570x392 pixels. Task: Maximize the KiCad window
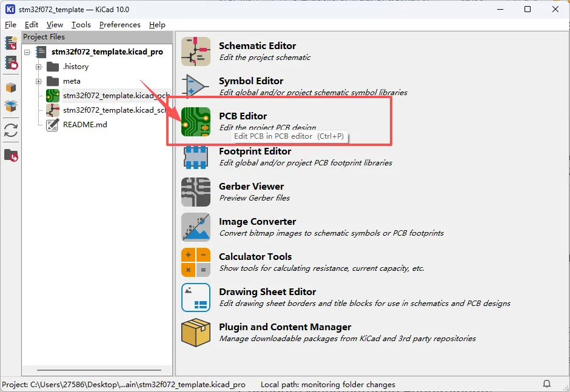click(x=528, y=9)
